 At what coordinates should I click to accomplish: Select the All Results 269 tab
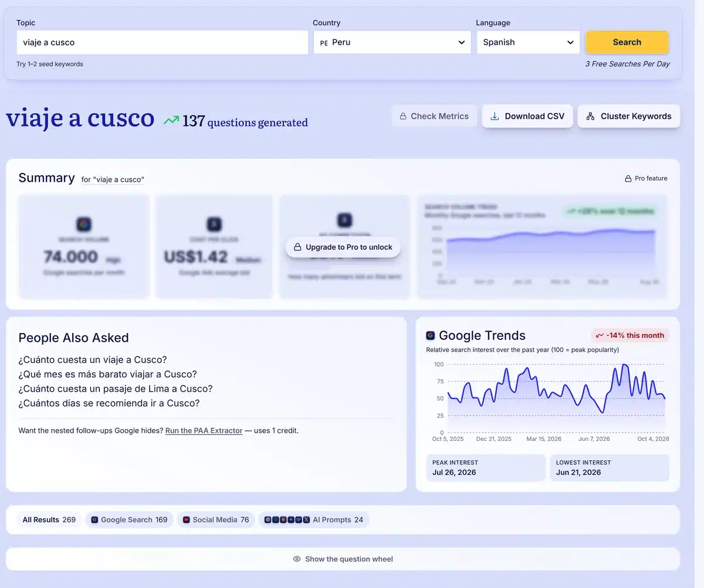[x=49, y=519]
